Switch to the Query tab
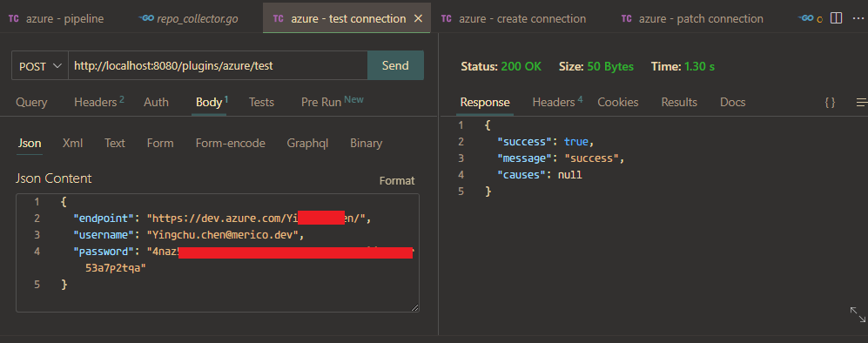The image size is (868, 343). pos(31,103)
